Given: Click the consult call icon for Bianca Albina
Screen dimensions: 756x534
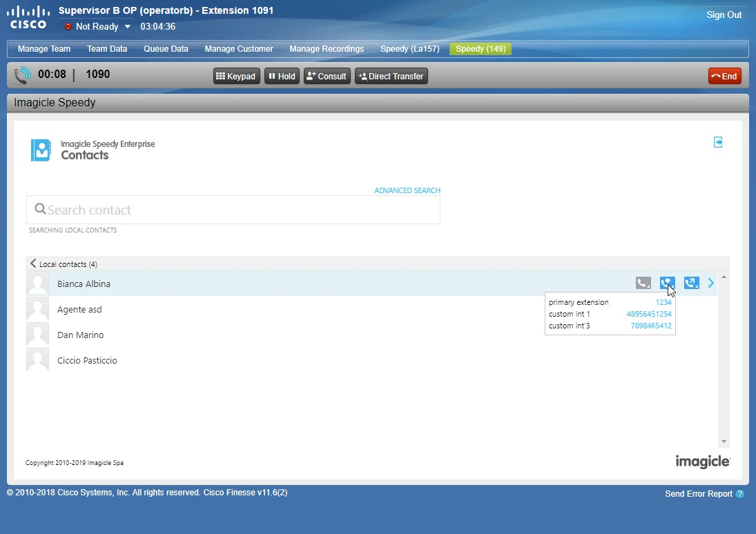Looking at the screenshot, I should 667,283.
